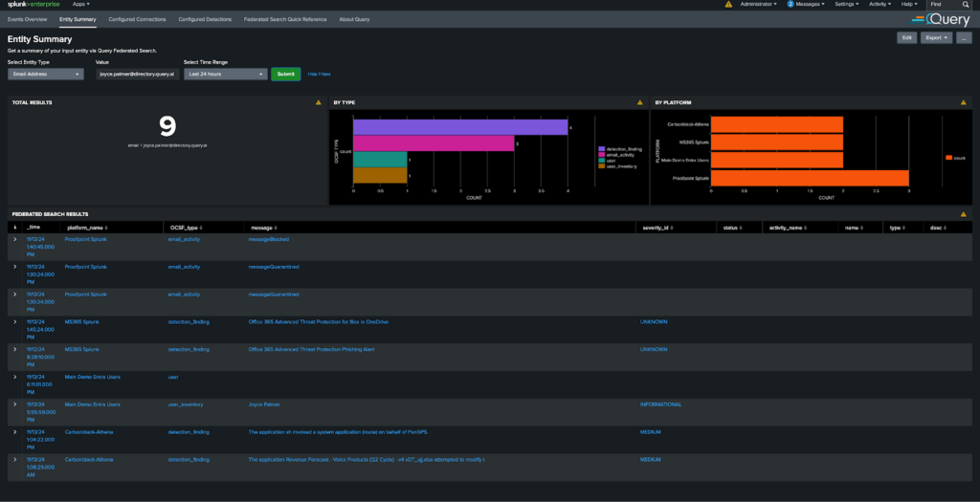The image size is (980, 502).
Task: Expand the OneDrive threat protection result row
Action: coord(15,321)
